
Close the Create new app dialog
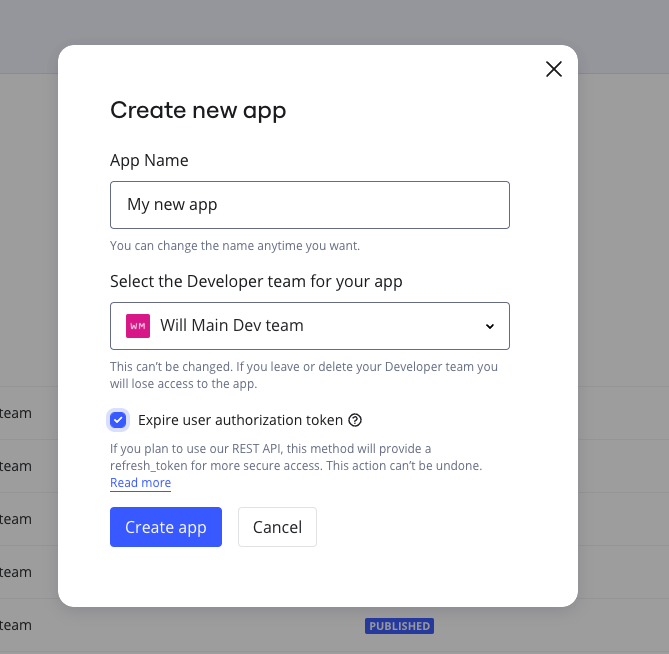[x=553, y=69]
